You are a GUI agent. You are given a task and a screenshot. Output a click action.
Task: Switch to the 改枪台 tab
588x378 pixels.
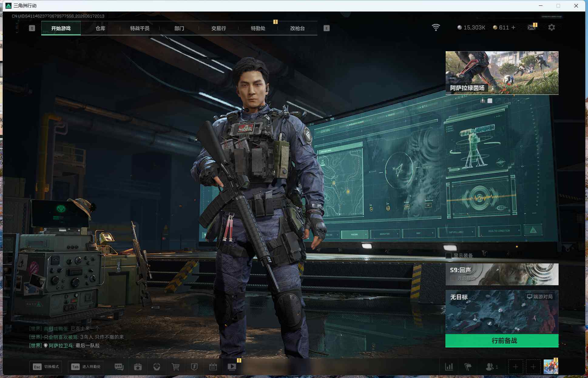click(298, 28)
